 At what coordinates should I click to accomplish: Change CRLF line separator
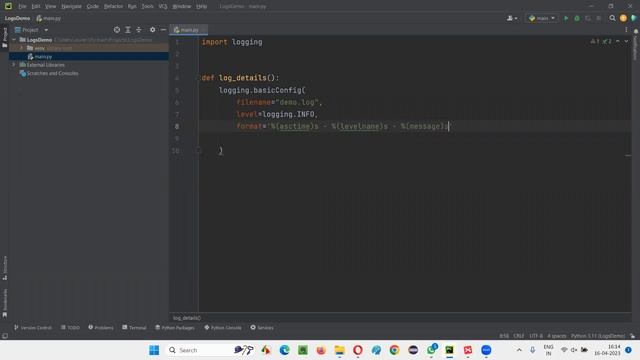point(519,336)
